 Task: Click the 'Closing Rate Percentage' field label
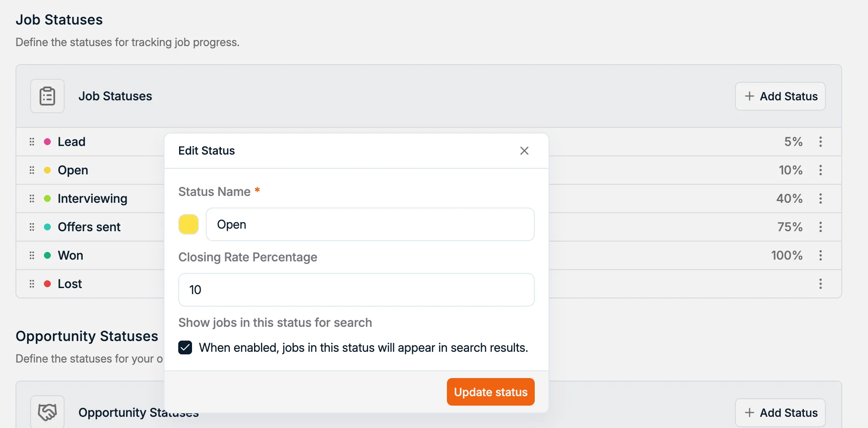[248, 257]
